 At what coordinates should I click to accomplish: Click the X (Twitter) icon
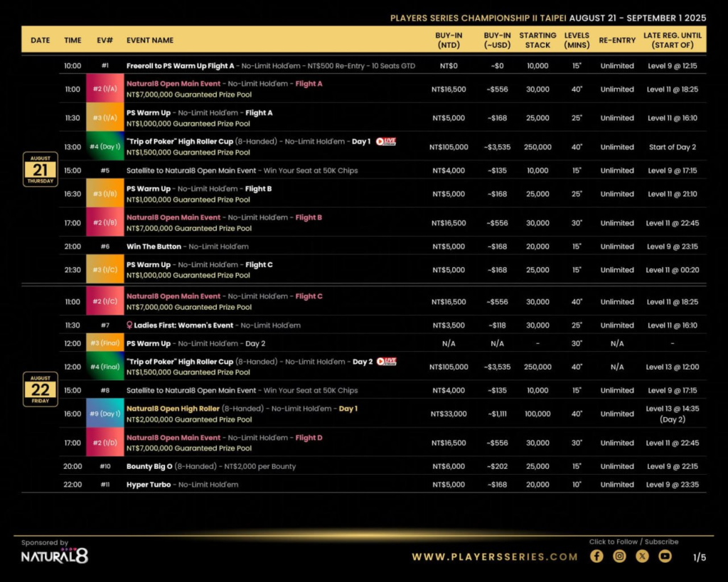[642, 556]
